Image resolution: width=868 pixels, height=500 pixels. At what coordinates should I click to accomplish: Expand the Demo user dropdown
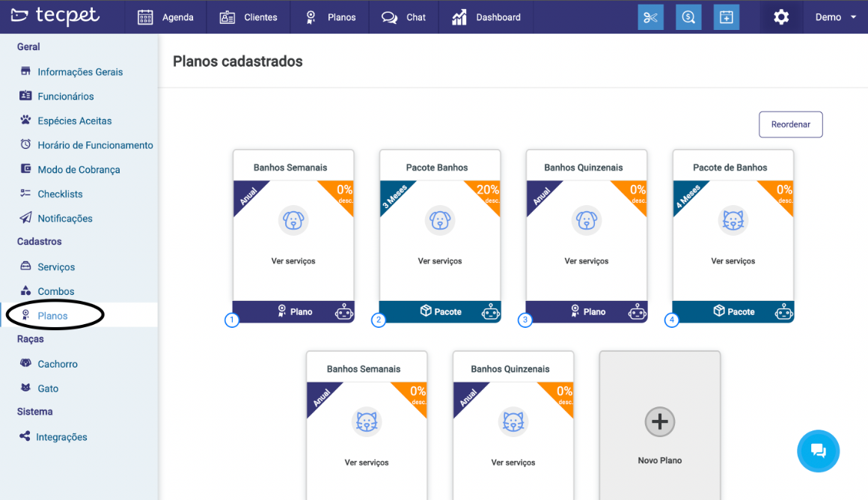836,17
